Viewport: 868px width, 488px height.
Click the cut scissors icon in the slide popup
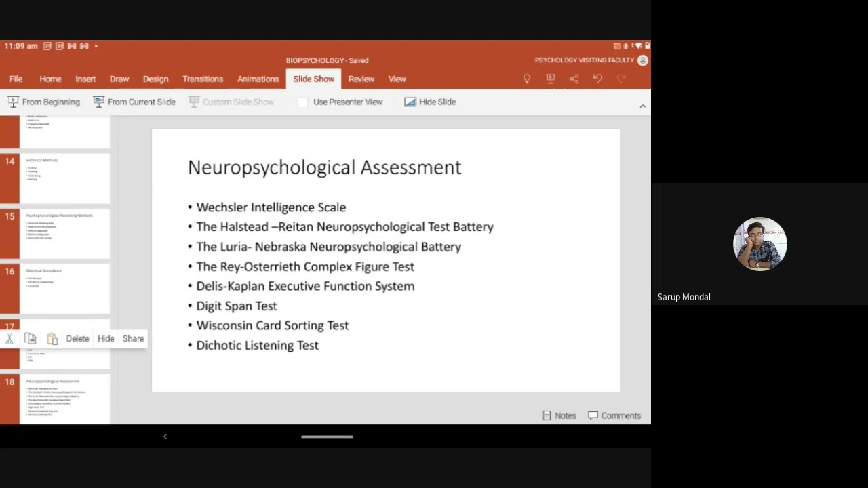pyautogui.click(x=9, y=339)
